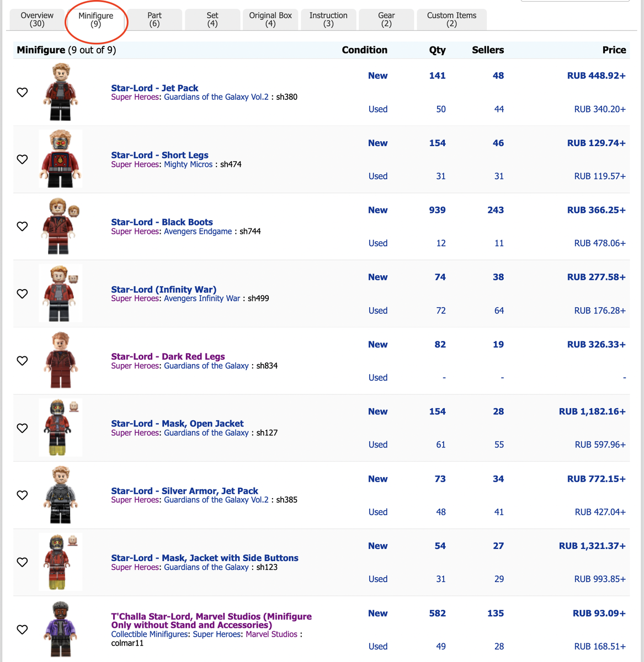This screenshot has height=662, width=644.
Task: Click heart beside Star-Lord (Infinity War)
Action: pos(22,293)
